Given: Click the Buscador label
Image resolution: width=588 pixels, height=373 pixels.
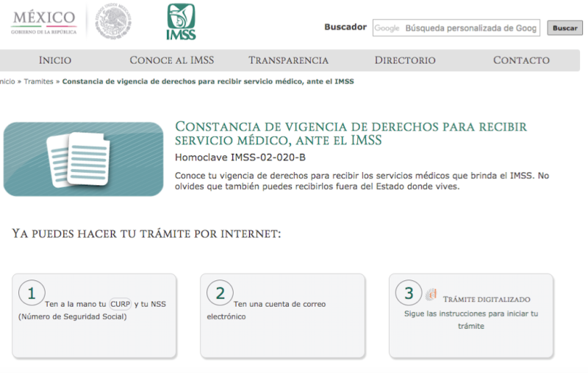Looking at the screenshot, I should (345, 27).
